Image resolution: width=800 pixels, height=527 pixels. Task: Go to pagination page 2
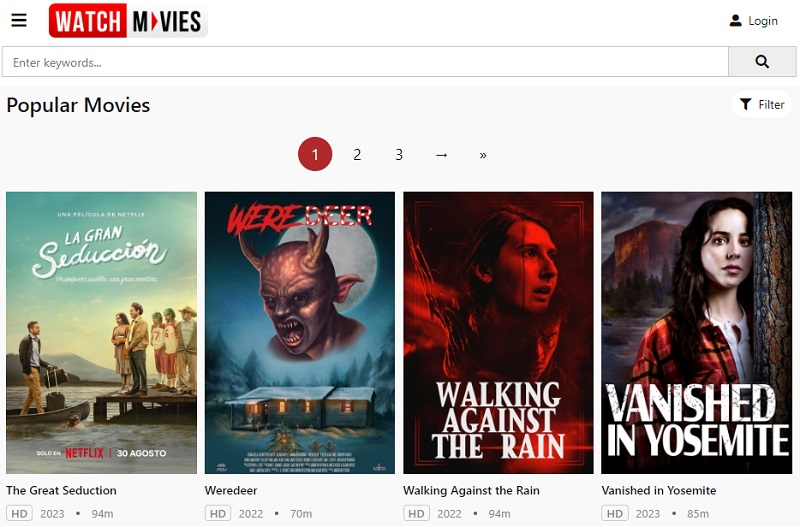coord(357,154)
